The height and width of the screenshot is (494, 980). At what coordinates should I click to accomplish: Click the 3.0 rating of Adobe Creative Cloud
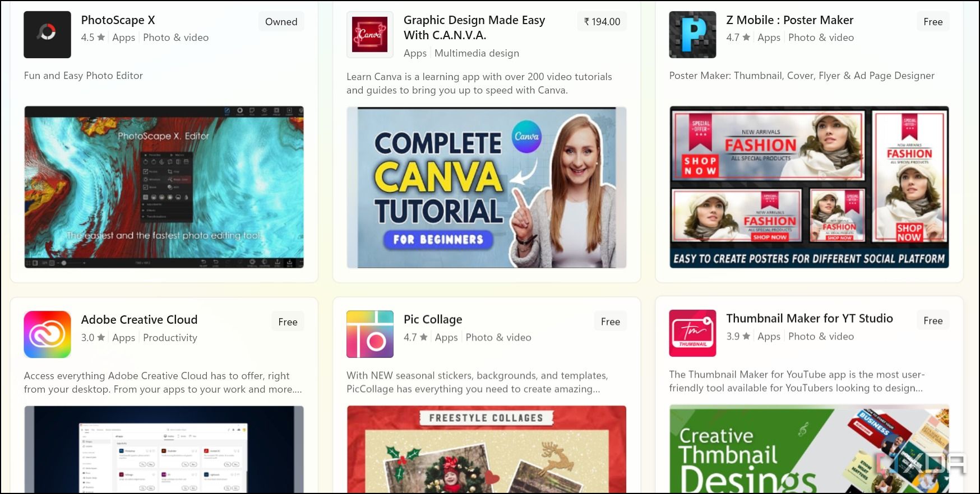coord(93,338)
